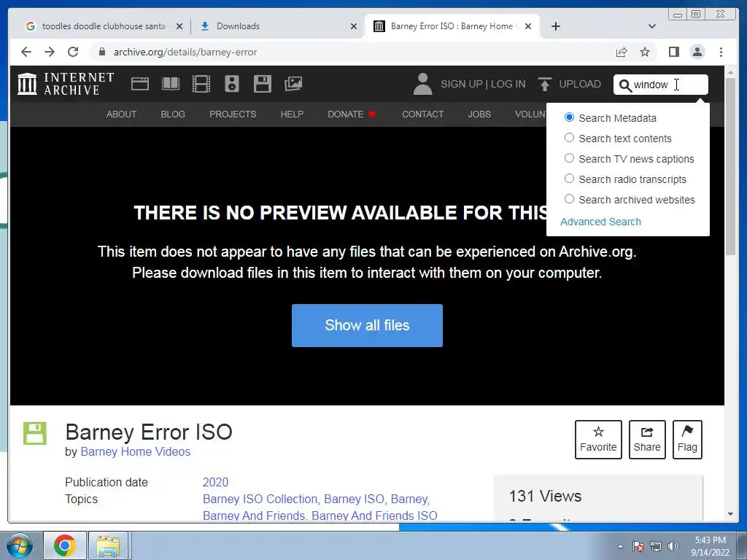747x560 pixels.
Task: Click the user avatar icon
Action: 422,84
